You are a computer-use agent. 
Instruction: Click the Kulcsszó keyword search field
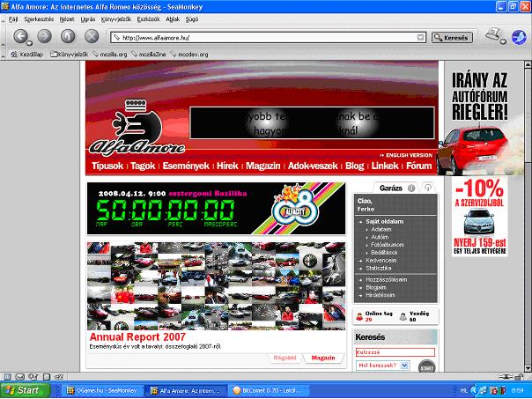pyautogui.click(x=395, y=352)
